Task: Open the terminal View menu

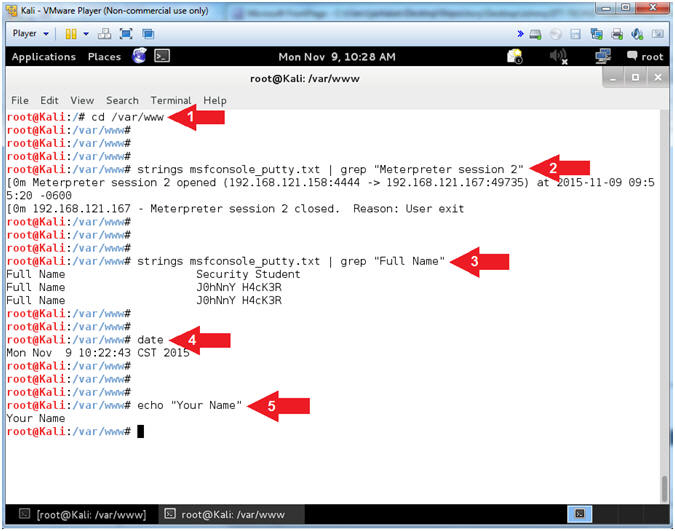Action: (82, 100)
